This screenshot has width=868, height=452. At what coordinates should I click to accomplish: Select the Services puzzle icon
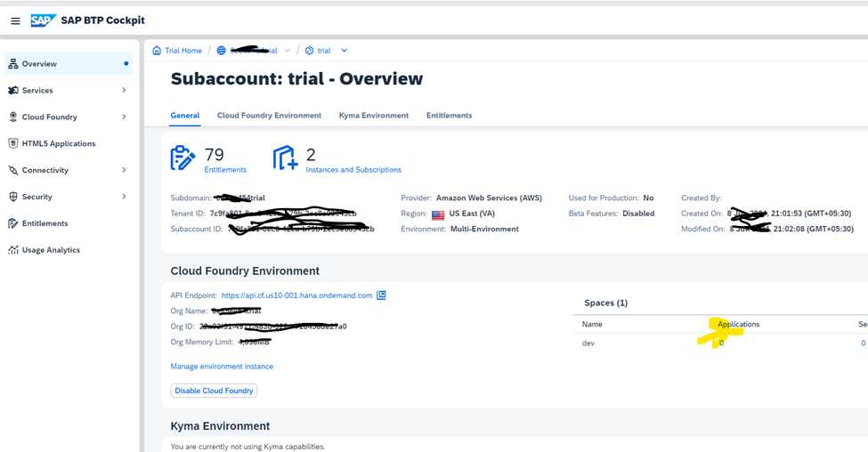click(x=13, y=90)
